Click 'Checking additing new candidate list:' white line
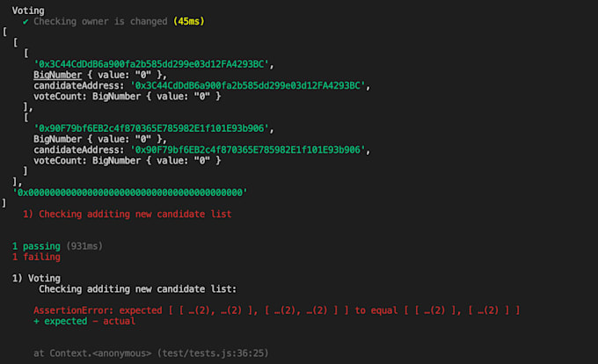 coord(138,289)
